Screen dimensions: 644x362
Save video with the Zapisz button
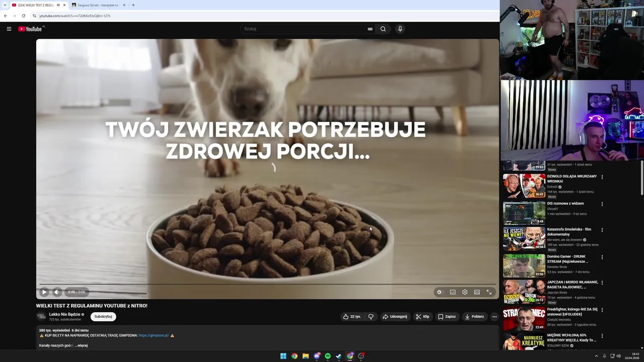447,317
